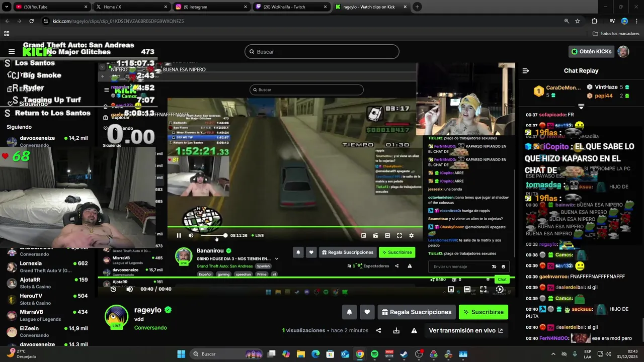This screenshot has height=362, width=644.
Task: Open the Kick sidebar hamburger menu
Action: [12, 52]
